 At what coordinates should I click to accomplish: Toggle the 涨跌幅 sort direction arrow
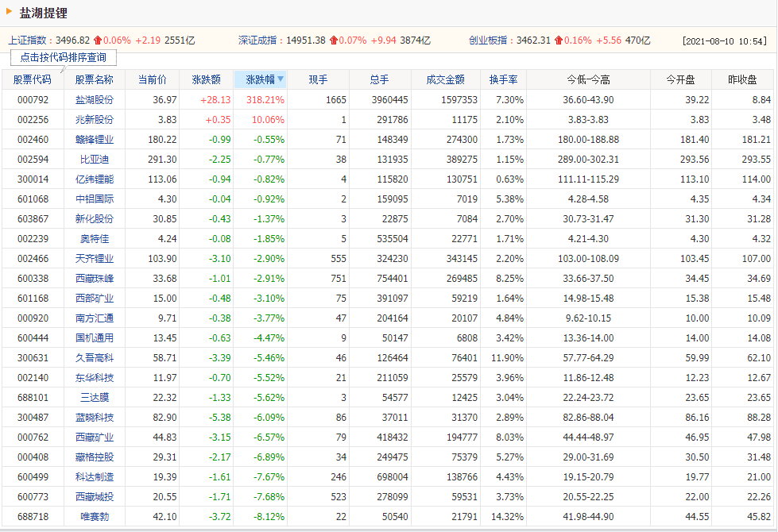281,79
